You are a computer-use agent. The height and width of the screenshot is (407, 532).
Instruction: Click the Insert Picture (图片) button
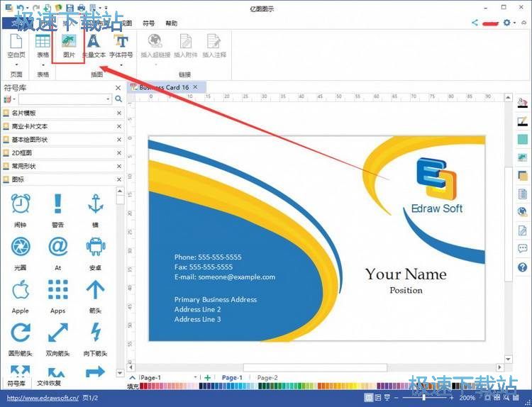tap(69, 45)
